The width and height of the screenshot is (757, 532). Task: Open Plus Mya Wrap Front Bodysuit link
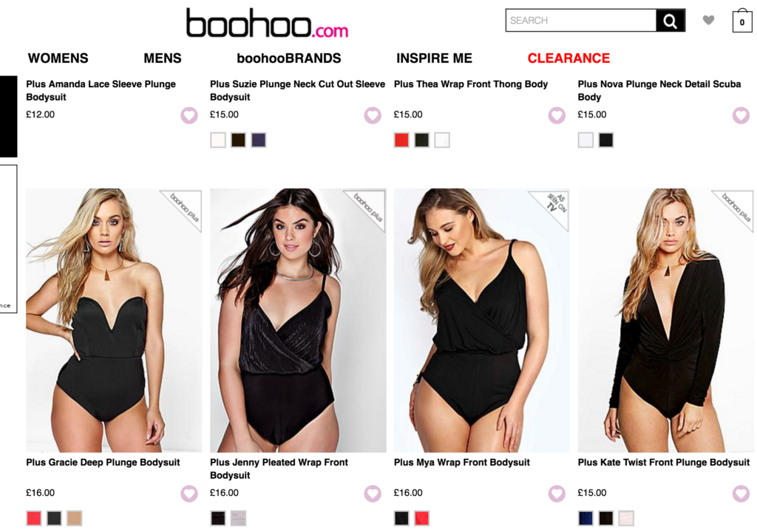point(461,463)
